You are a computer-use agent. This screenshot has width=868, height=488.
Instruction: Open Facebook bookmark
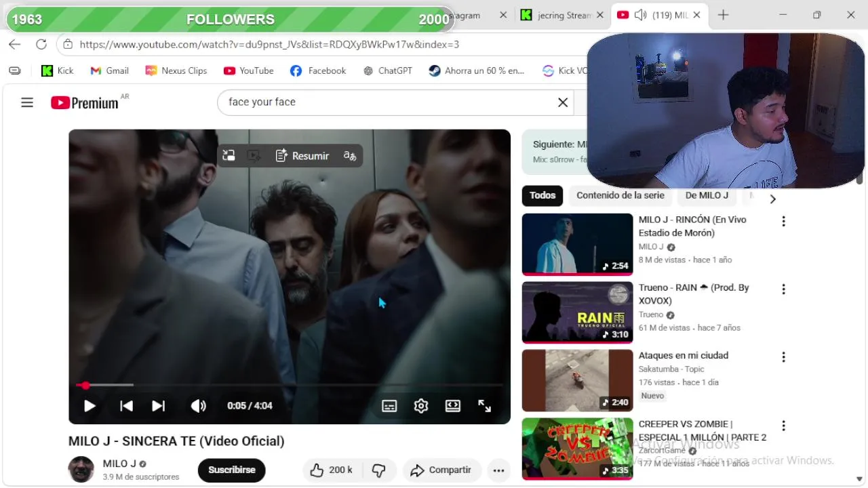[x=318, y=70]
